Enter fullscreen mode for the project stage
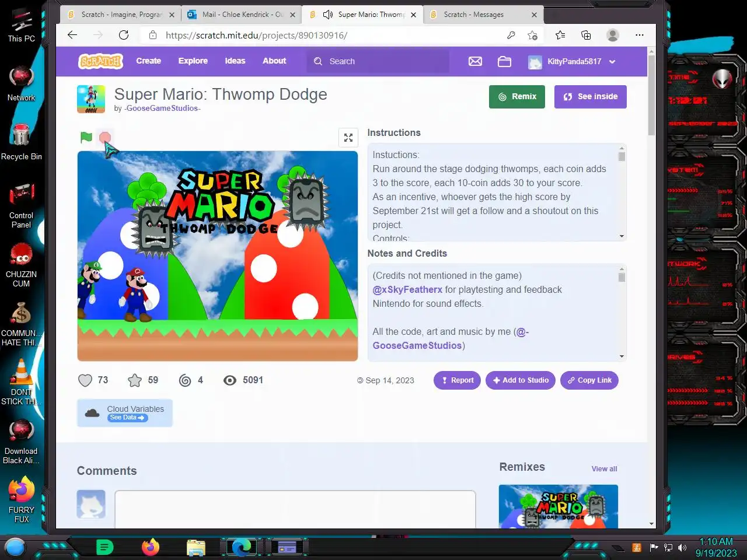The height and width of the screenshot is (560, 747). pos(348,138)
